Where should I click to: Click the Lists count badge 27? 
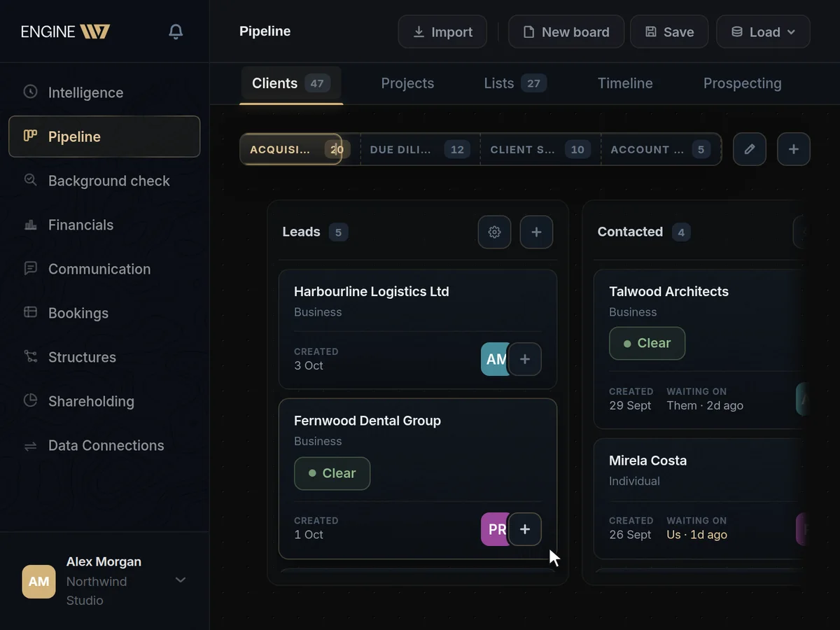point(533,83)
